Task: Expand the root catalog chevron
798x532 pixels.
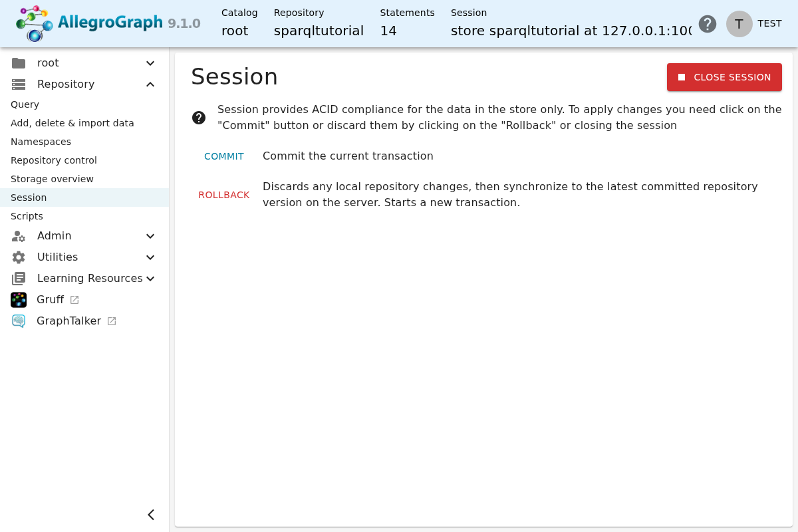Action: point(150,63)
